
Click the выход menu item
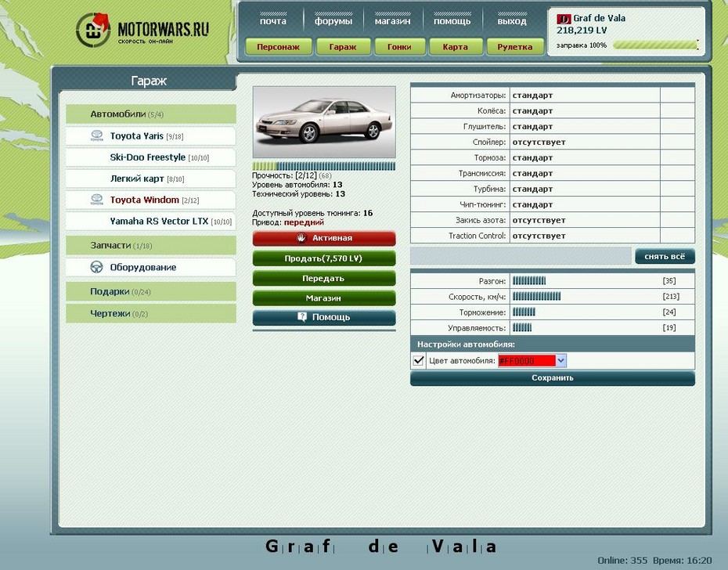coord(512,21)
